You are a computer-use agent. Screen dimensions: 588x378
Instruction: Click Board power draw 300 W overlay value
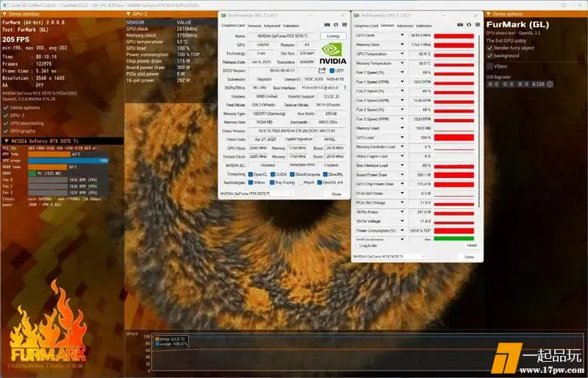[183, 68]
